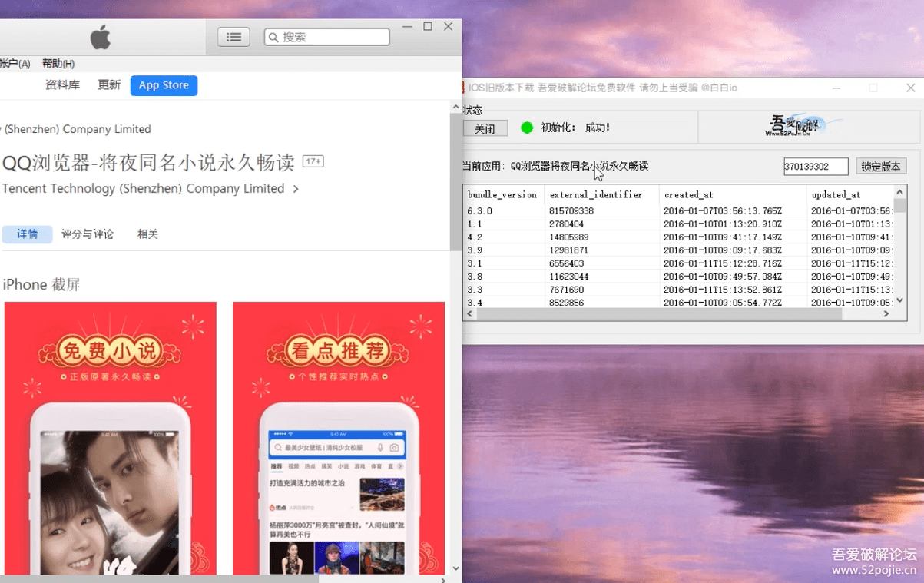This screenshot has width=924, height=583.
Task: Expand developer chevron after Company Limited
Action: pyautogui.click(x=296, y=189)
